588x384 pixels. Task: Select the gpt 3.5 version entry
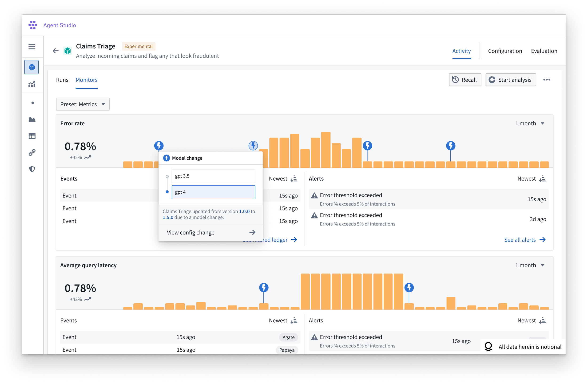[213, 176]
